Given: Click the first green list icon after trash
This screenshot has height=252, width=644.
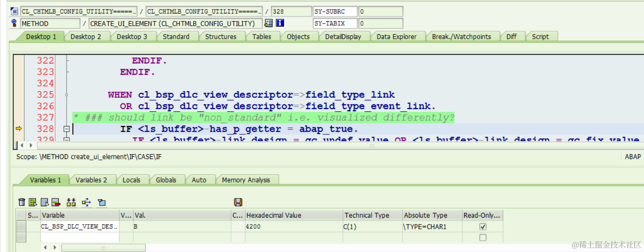Looking at the screenshot, I should tap(33, 202).
